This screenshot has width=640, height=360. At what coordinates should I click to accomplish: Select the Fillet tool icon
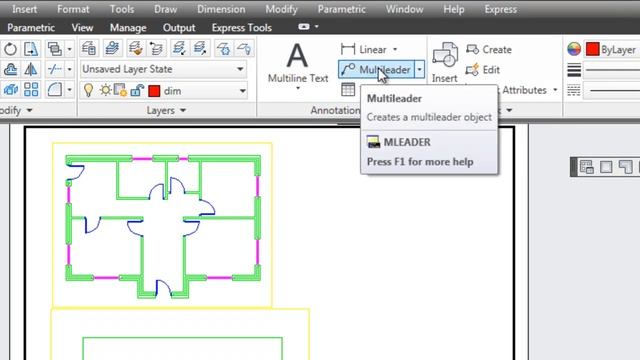tap(55, 89)
